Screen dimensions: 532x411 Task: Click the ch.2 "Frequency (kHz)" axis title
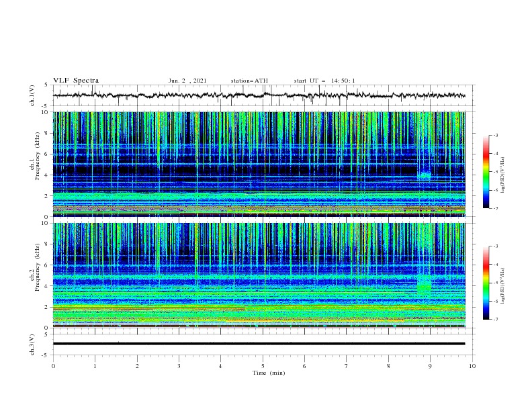pos(37,267)
